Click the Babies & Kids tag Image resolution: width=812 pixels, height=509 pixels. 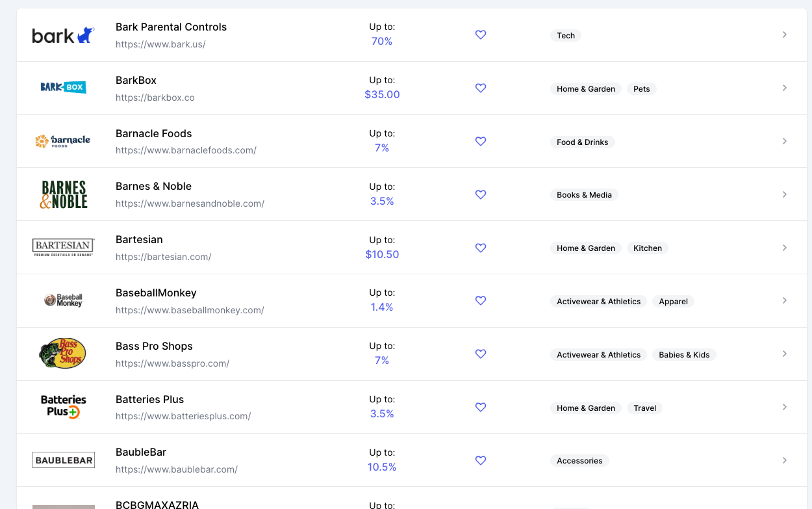683,355
